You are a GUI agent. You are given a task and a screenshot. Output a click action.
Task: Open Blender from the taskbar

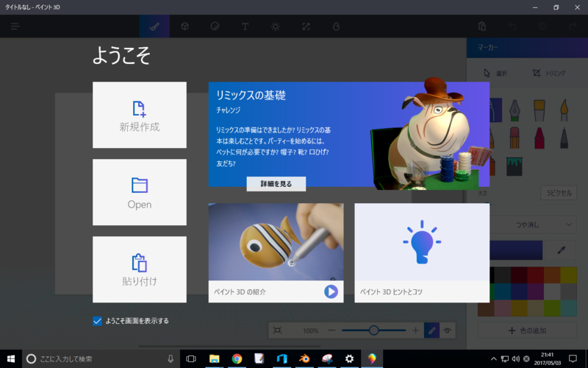click(x=304, y=359)
